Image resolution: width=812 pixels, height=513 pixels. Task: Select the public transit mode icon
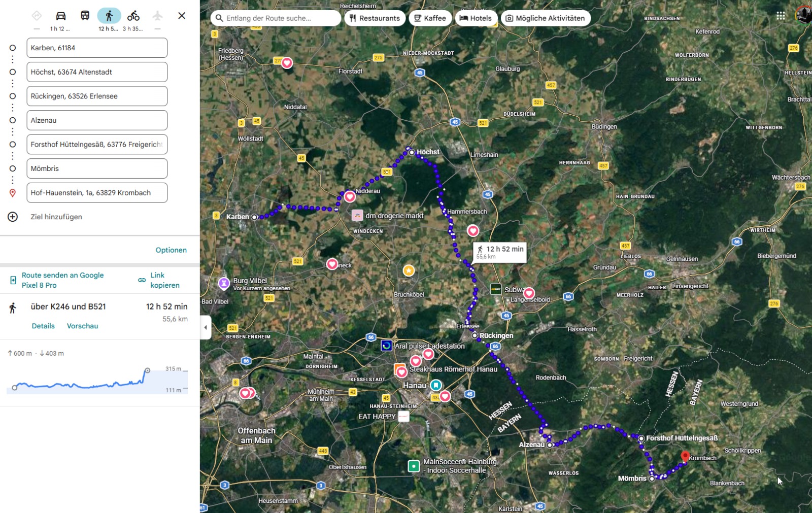coord(85,16)
